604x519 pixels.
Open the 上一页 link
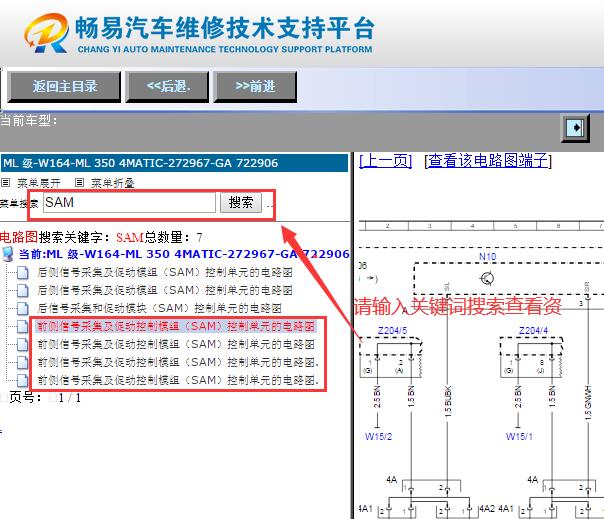[x=385, y=160]
